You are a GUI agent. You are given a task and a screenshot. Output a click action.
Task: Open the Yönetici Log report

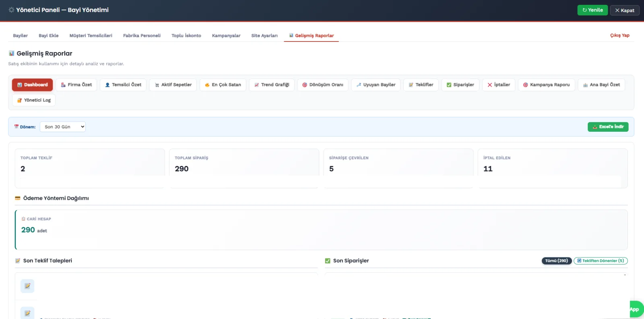[34, 100]
